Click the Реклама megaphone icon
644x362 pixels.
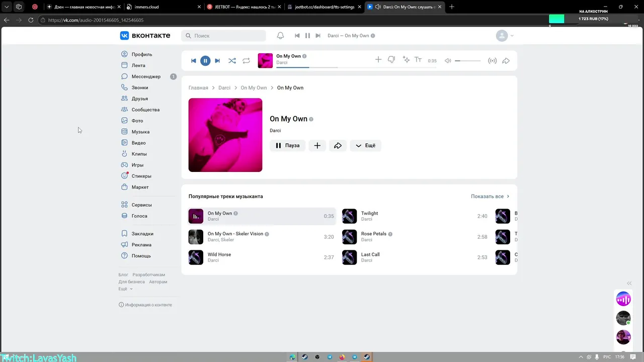point(124,245)
